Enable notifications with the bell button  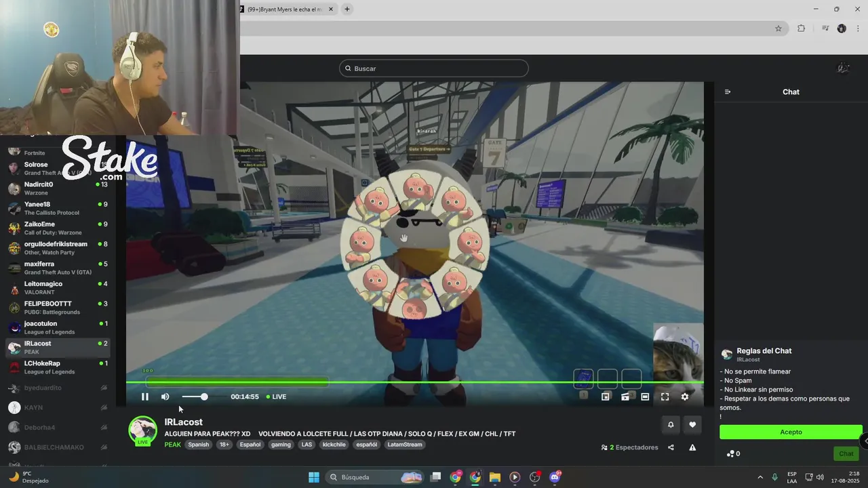pos(671,425)
